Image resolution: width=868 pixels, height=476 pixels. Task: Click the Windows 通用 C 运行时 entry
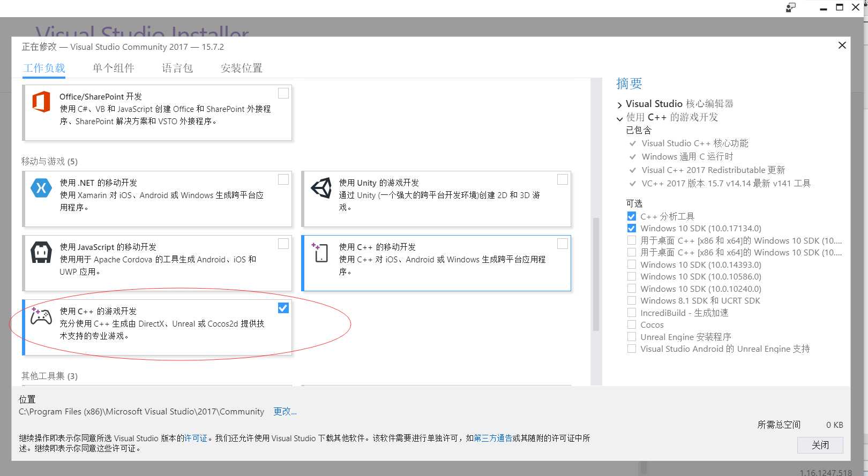687,156
